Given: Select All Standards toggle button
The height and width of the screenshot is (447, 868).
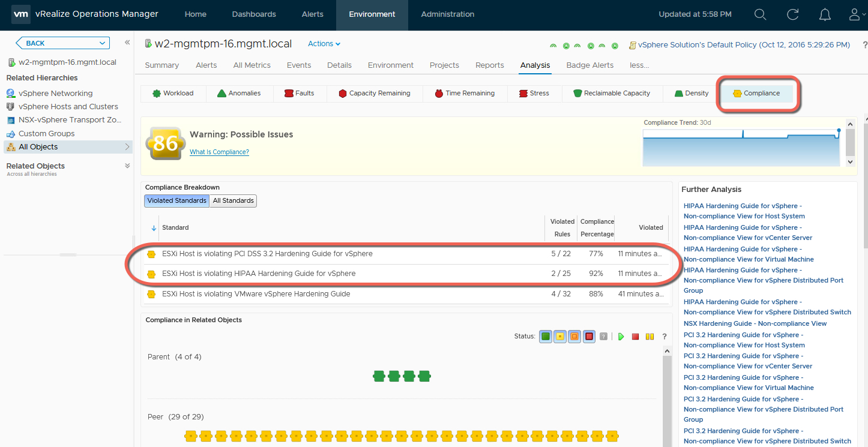Looking at the screenshot, I should pyautogui.click(x=234, y=200).
